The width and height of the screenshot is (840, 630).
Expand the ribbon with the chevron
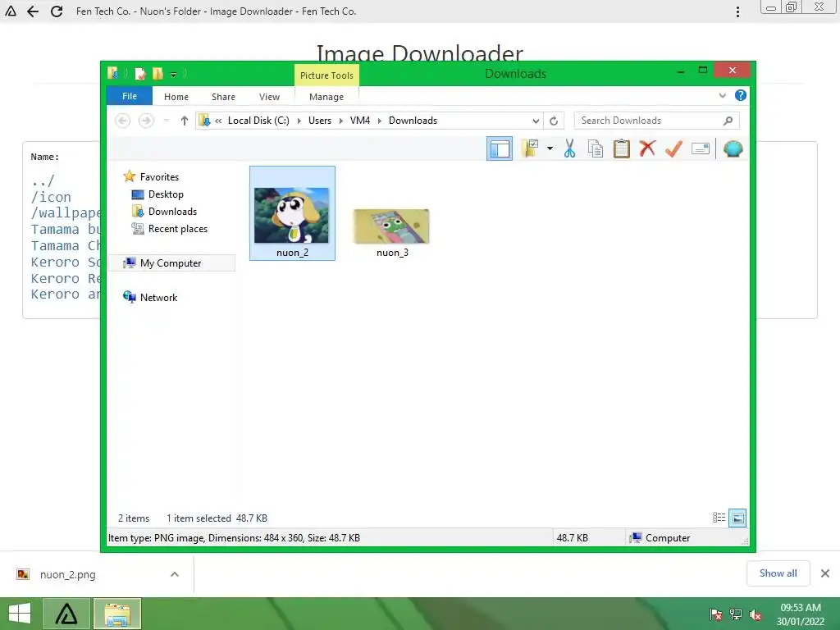tap(722, 96)
